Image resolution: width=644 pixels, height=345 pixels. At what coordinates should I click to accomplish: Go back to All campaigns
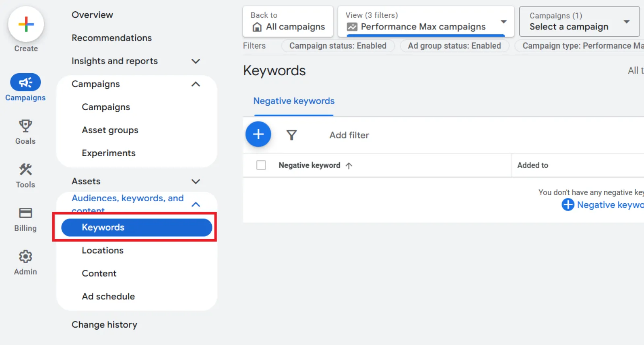(x=288, y=21)
